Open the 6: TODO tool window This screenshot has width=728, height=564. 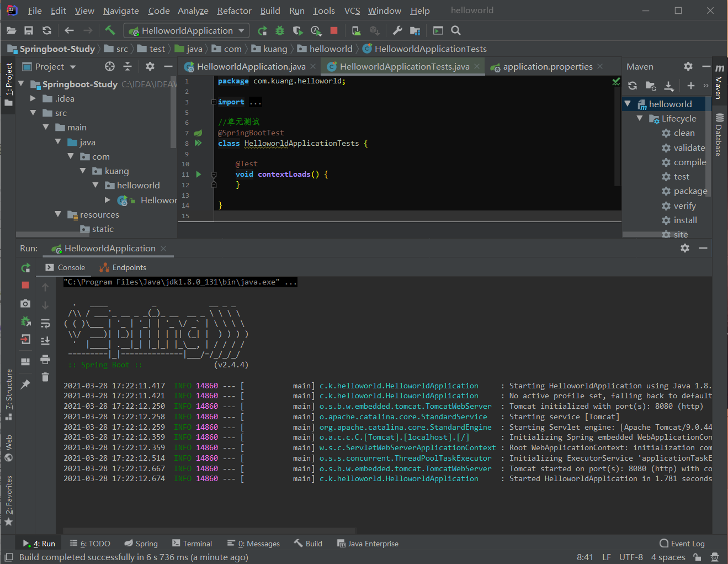pyautogui.click(x=90, y=544)
